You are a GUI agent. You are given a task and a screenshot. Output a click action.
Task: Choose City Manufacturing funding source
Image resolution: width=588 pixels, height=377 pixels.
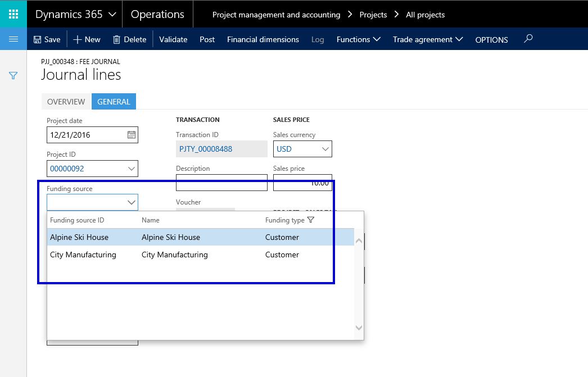click(x=83, y=255)
